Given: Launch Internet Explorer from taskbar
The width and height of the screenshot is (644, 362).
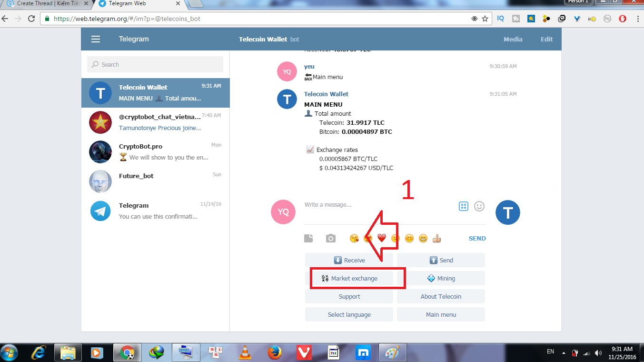Looking at the screenshot, I should [x=39, y=352].
